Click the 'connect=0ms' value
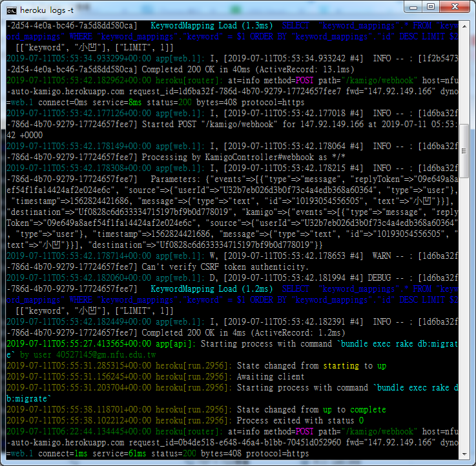Viewport: 476px width, 466px height. 63,103
